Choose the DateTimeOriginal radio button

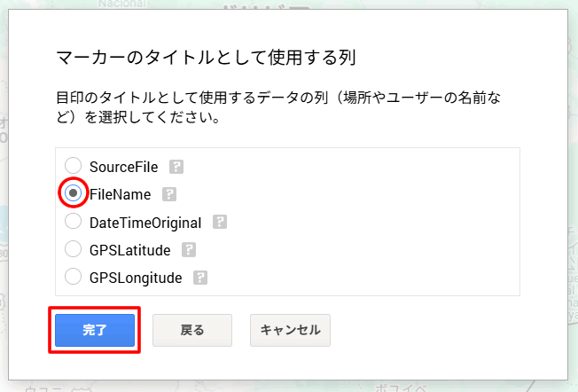click(x=74, y=222)
